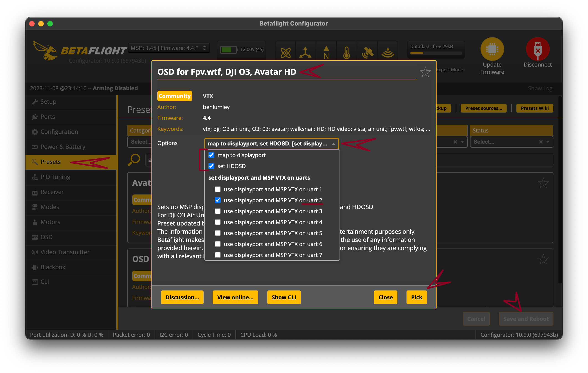Open the Video Transmitter tab
The width and height of the screenshot is (588, 373).
click(x=71, y=252)
